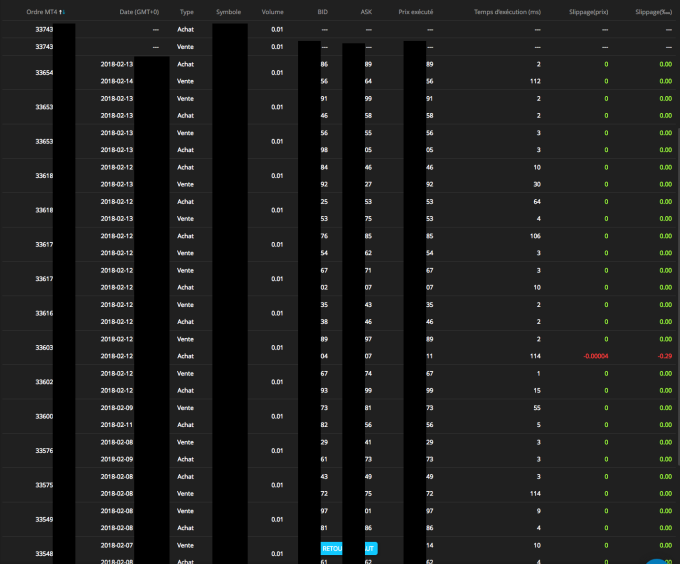Select order number 33654
The image size is (680, 564).
tap(44, 72)
